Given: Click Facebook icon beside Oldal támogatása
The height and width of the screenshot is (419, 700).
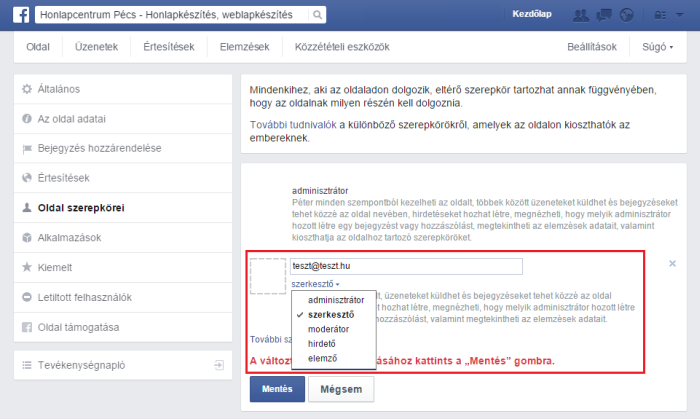Looking at the screenshot, I should point(27,327).
